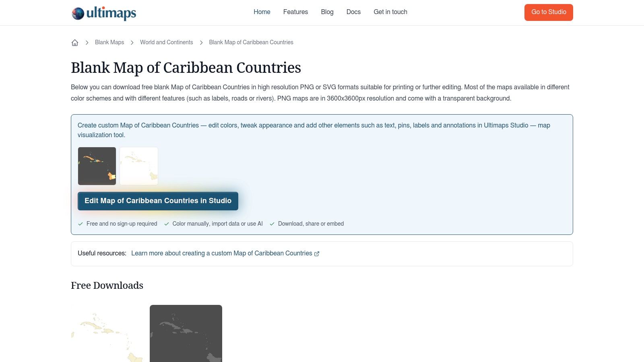Open the Features page from navigation
Screen dimensions: 644x362
tap(295, 12)
